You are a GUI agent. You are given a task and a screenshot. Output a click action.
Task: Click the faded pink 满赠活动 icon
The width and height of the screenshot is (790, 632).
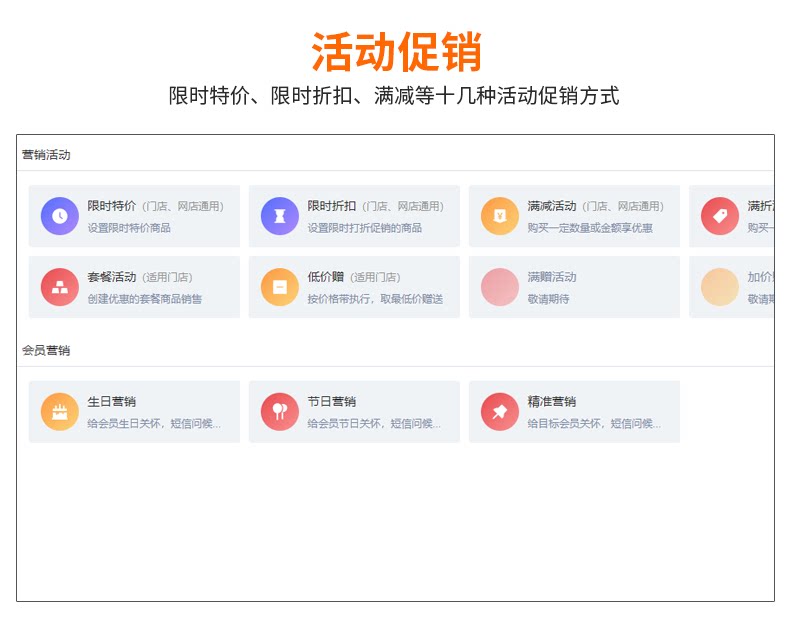(x=500, y=287)
